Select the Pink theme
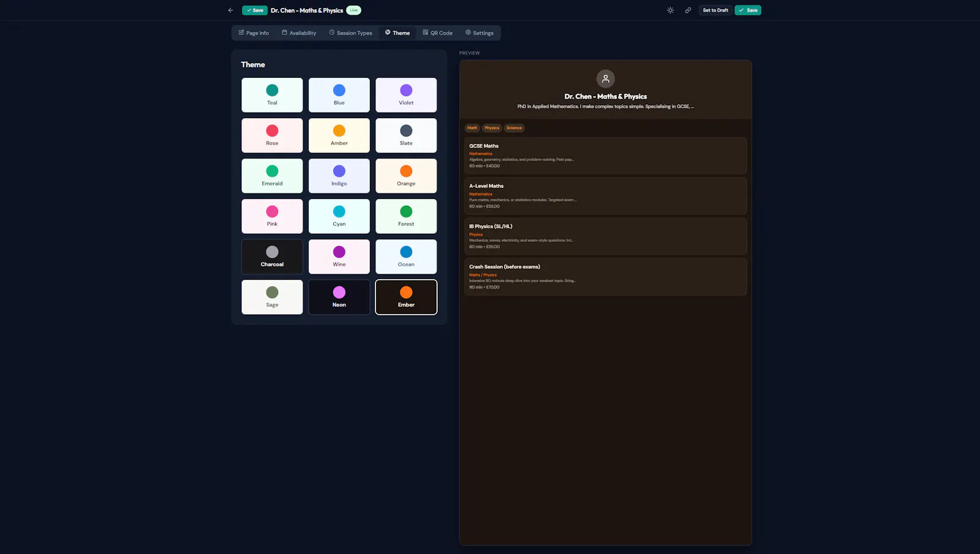 tap(272, 216)
